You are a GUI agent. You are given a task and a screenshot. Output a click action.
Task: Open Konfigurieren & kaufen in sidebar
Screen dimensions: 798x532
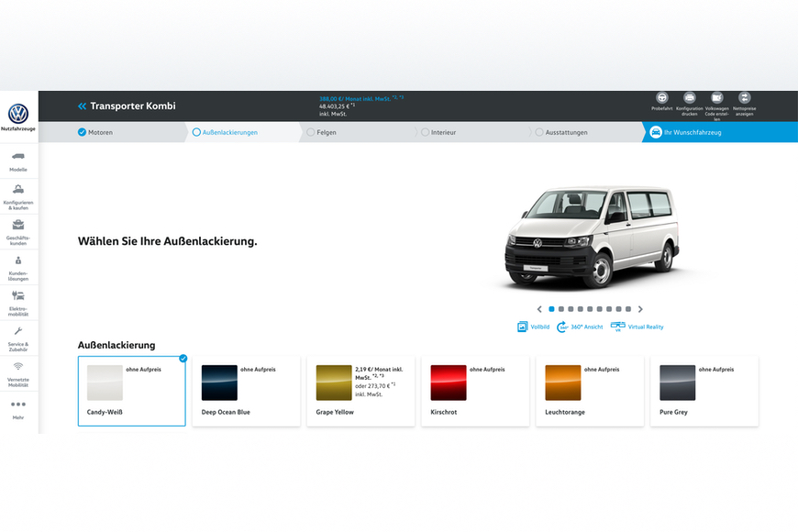click(x=18, y=197)
